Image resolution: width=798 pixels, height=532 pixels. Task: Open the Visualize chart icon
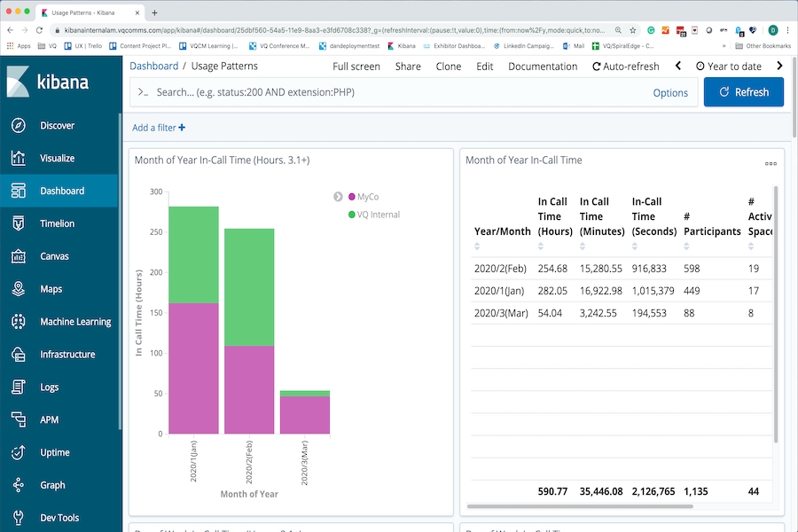[x=19, y=159]
